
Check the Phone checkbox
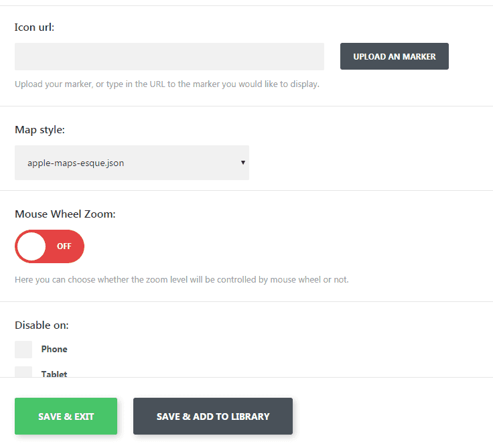23,349
